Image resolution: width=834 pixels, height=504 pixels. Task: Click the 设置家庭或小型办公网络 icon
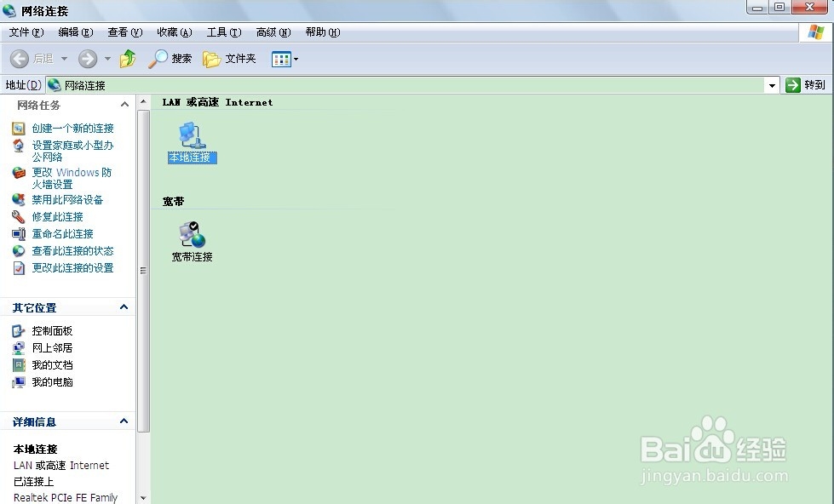19,146
